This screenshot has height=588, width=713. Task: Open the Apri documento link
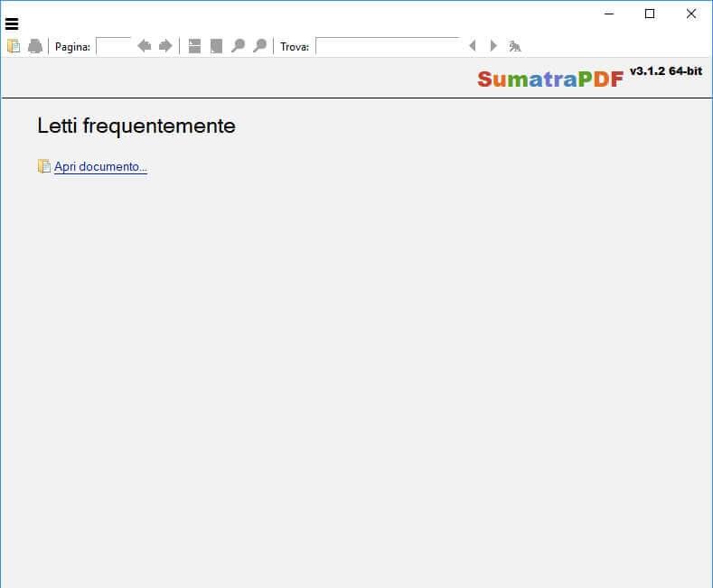100,167
